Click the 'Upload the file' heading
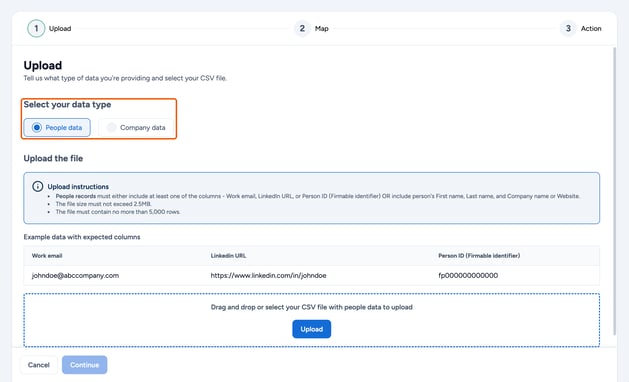The height and width of the screenshot is (382, 629). click(53, 158)
